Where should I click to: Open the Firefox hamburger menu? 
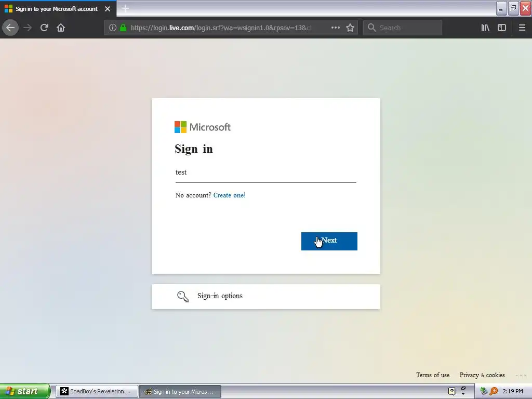click(522, 28)
